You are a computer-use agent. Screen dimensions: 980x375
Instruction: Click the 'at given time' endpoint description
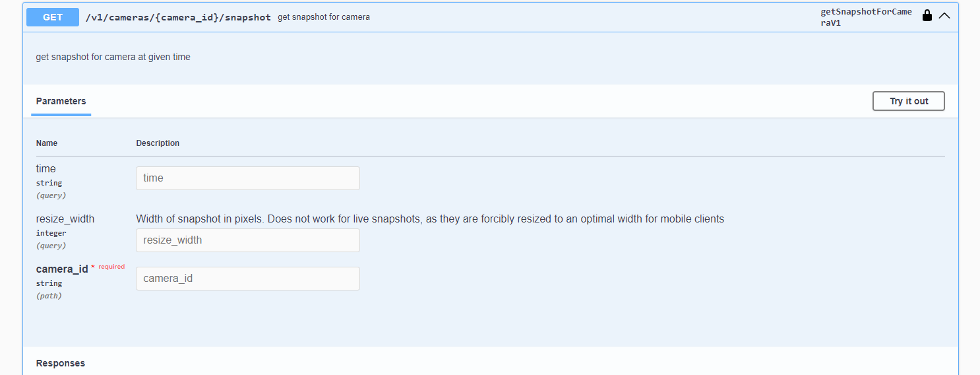[x=113, y=57]
